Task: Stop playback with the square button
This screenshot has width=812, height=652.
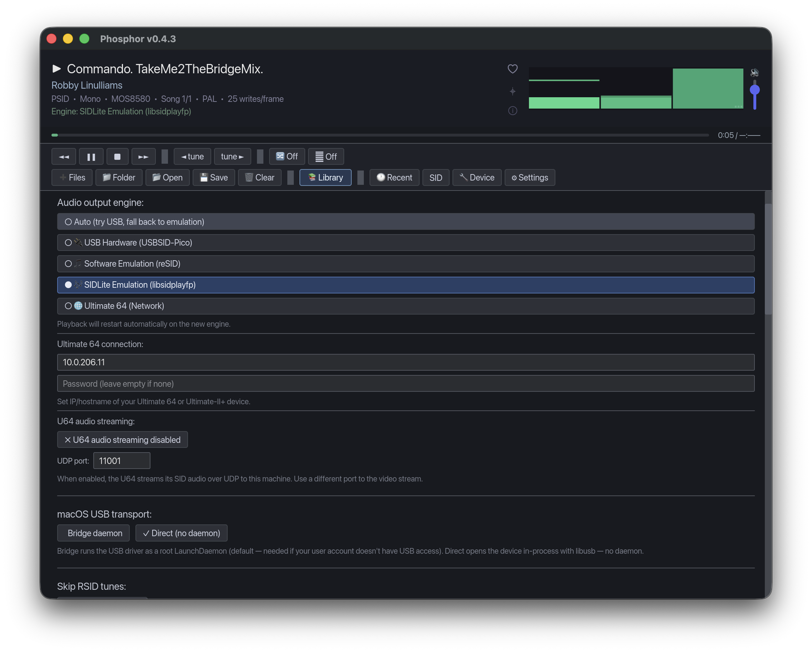Action: [x=118, y=157]
